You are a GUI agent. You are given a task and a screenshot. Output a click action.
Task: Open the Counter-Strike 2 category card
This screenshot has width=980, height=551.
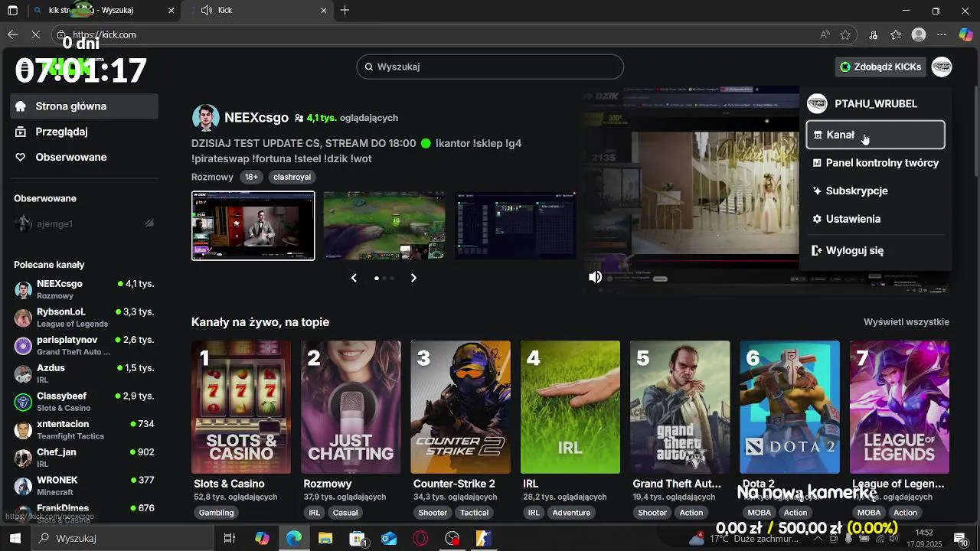pos(460,407)
